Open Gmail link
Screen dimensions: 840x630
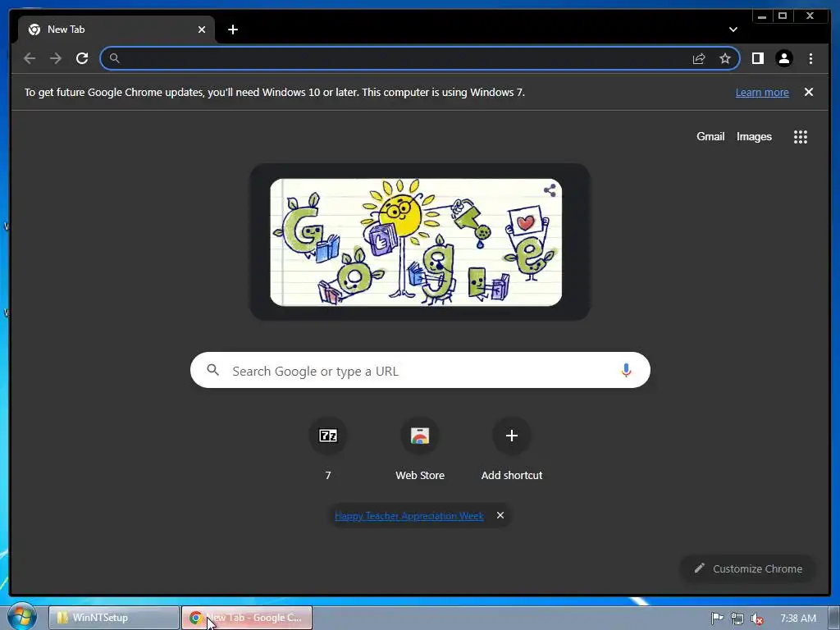click(x=710, y=137)
